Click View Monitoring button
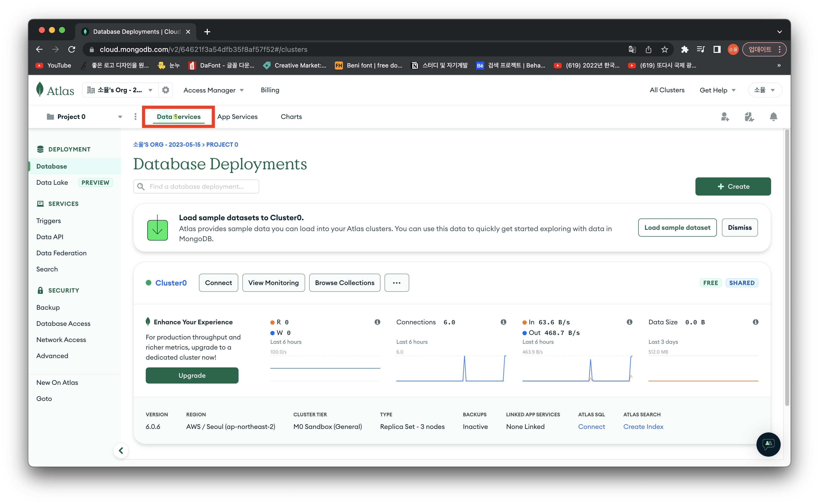The height and width of the screenshot is (504, 819). click(273, 283)
